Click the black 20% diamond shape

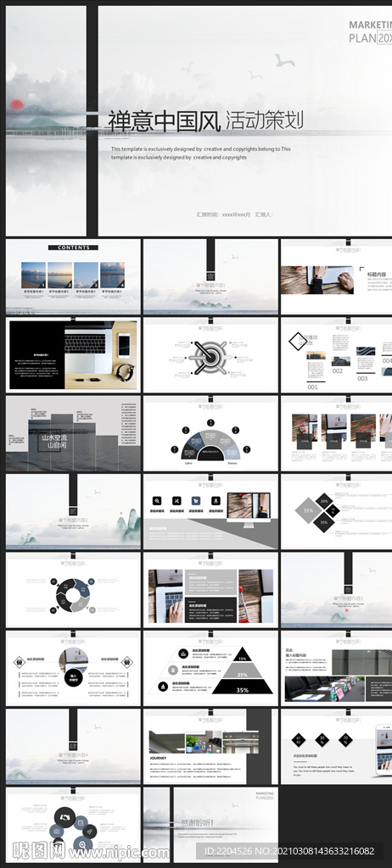324,501
